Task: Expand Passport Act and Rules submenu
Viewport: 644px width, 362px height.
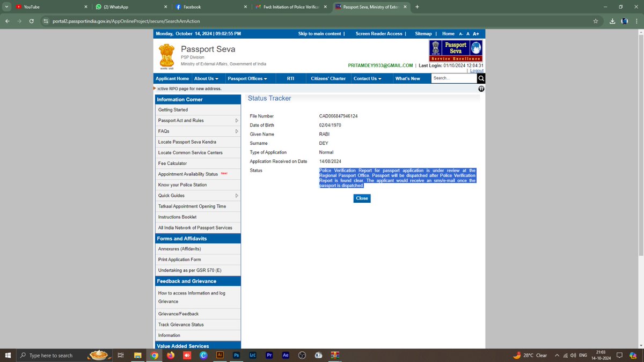Action: click(237, 121)
